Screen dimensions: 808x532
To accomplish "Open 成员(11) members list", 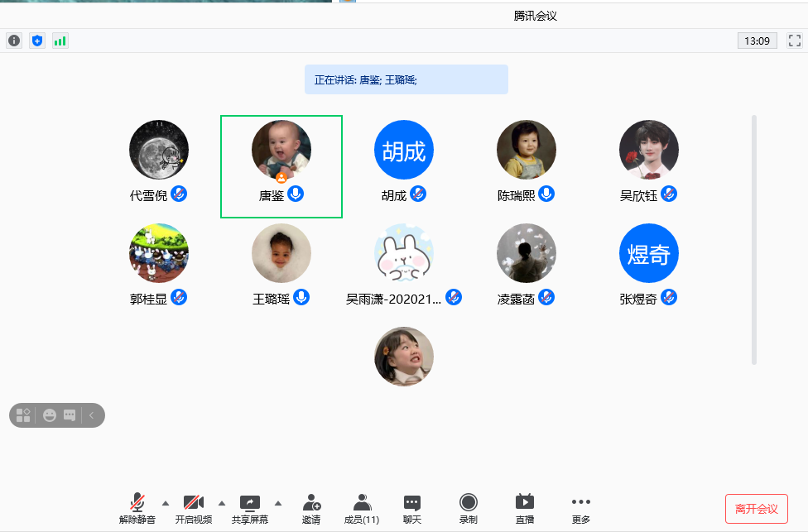I will tap(362, 508).
